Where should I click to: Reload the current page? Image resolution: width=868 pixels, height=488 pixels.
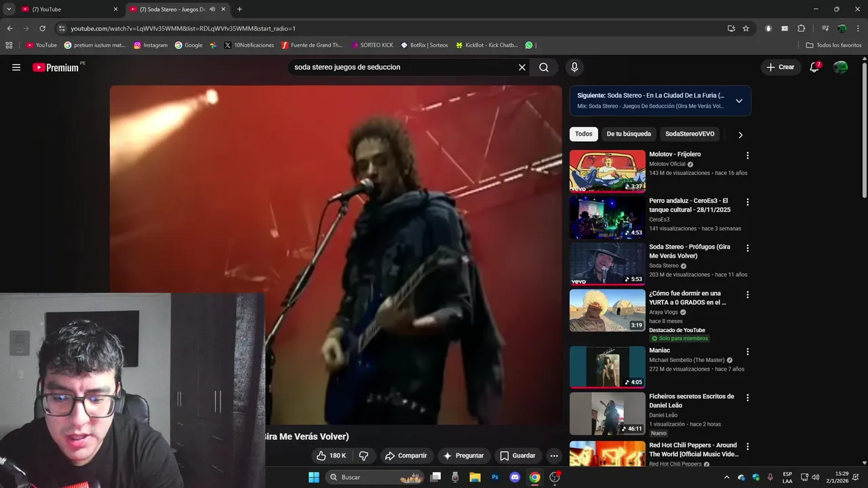click(42, 28)
